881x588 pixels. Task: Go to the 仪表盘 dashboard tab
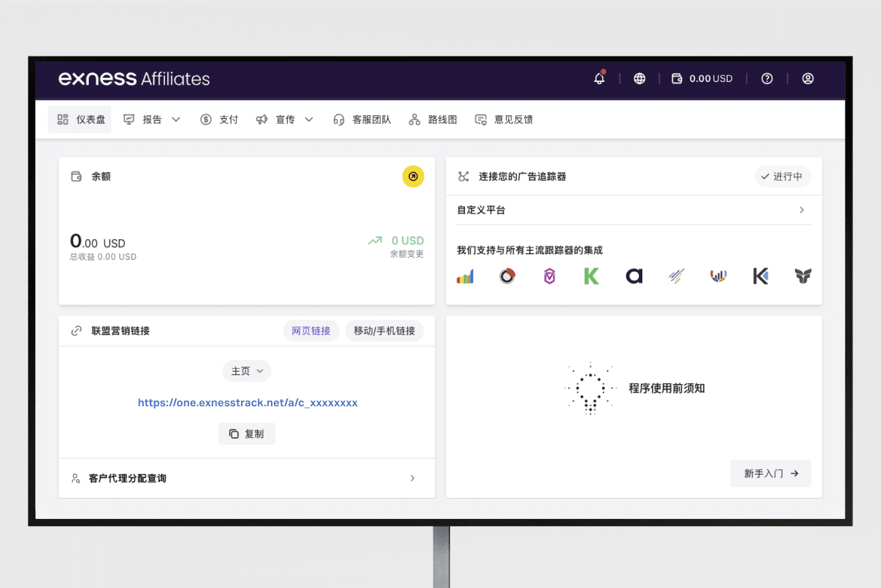(80, 120)
